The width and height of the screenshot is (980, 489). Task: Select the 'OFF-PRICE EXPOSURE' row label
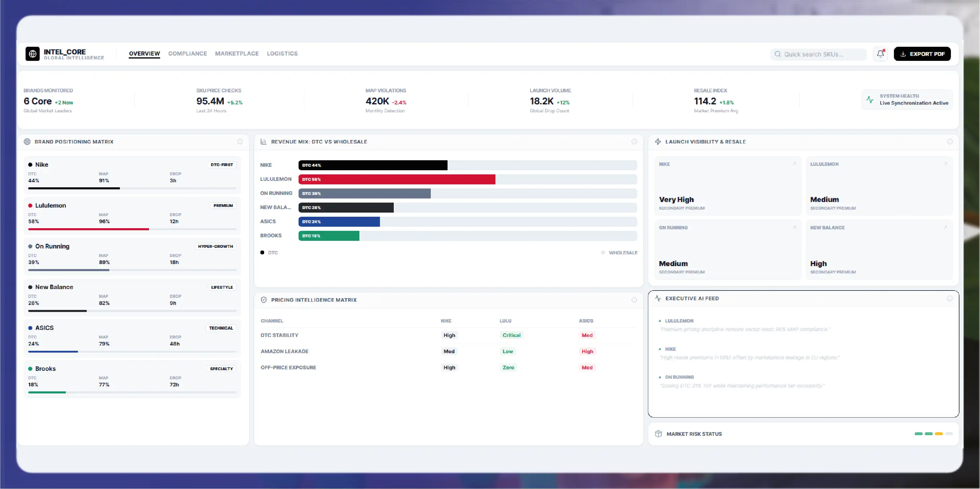pyautogui.click(x=288, y=368)
